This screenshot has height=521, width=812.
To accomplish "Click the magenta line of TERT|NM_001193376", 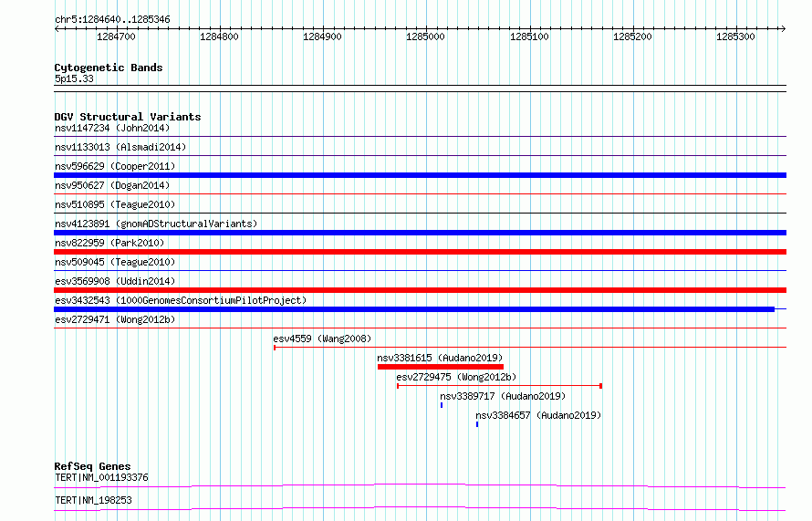I will 420,485.
